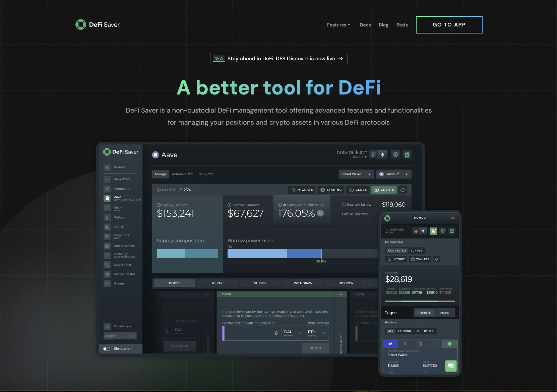Open What's new in the sidebar

pyautogui.click(x=118, y=326)
